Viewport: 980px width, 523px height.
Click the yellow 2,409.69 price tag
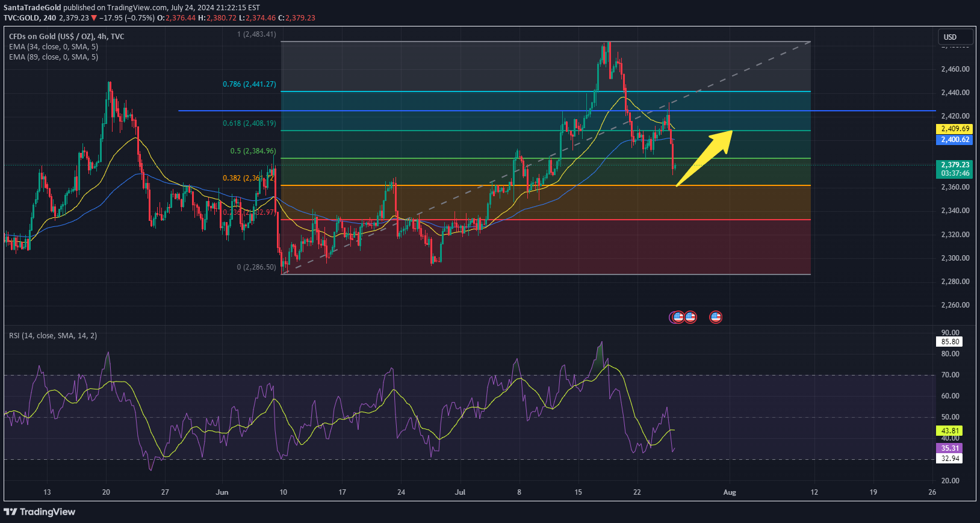(955, 129)
